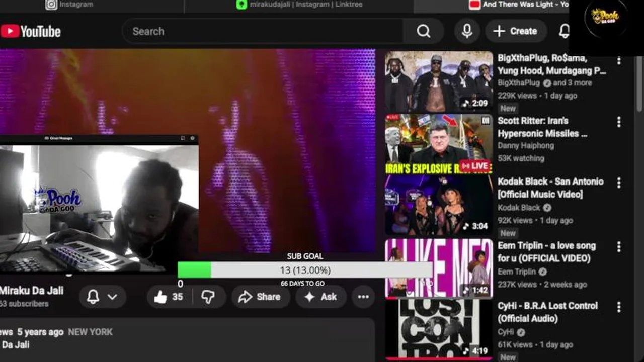Image resolution: width=644 pixels, height=362 pixels.
Task: Click the Ask button
Action: pyautogui.click(x=321, y=297)
